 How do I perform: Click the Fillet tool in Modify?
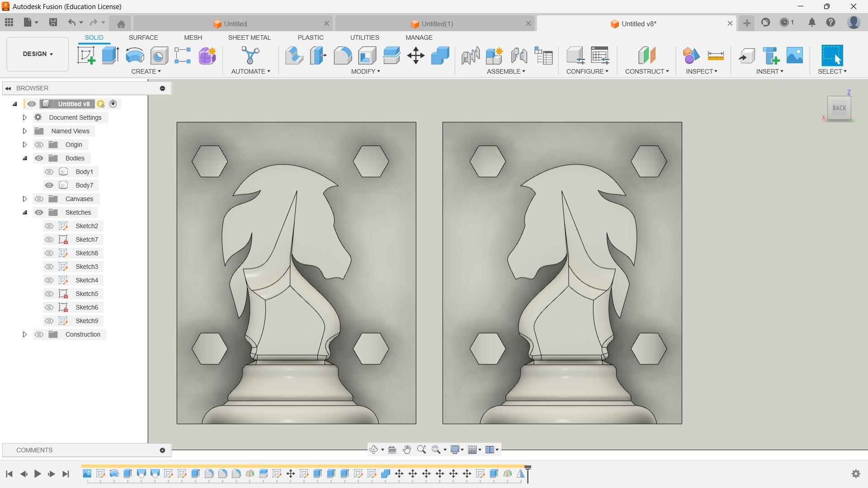coord(343,56)
